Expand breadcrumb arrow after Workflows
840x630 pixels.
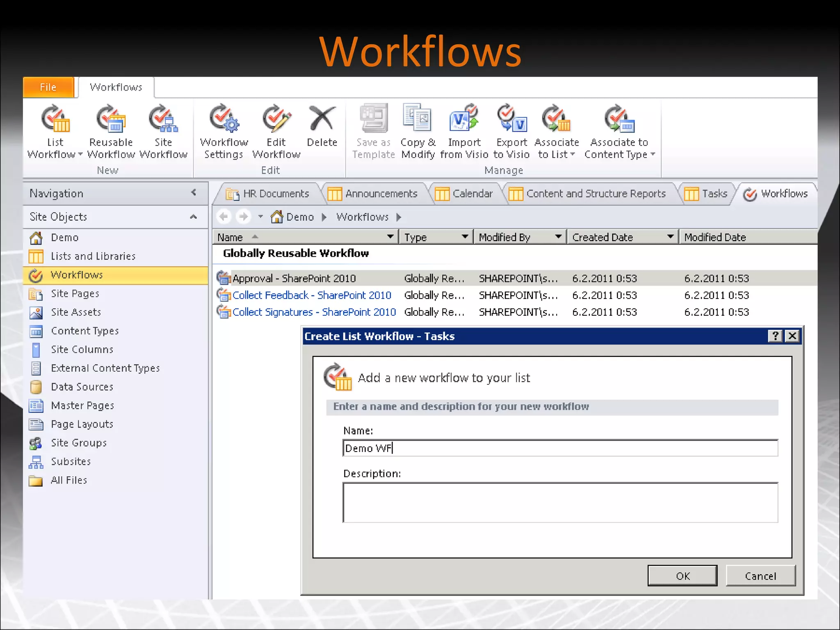[398, 217]
